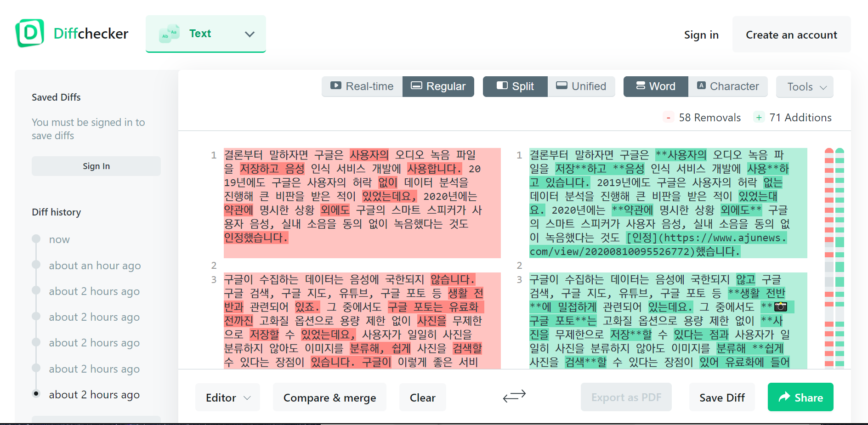Switch to Character level diffing
This screenshot has width=868, height=425.
pyautogui.click(x=728, y=86)
